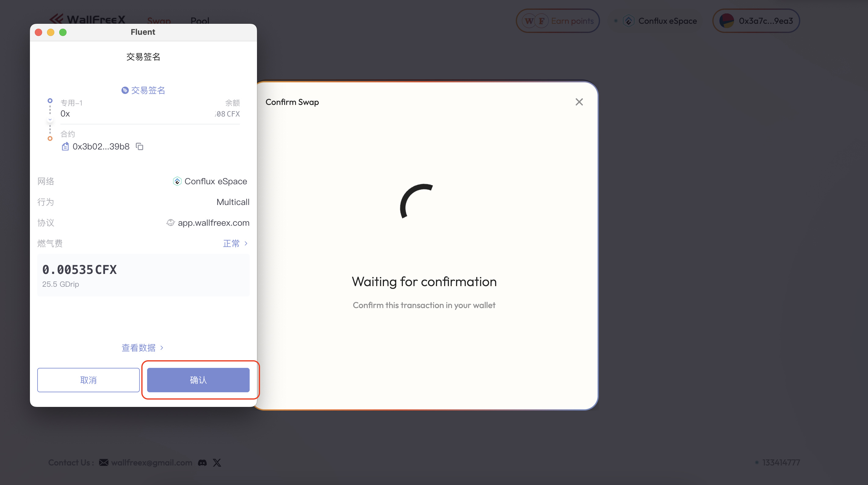
Task: Click the contract document icon
Action: coord(65,146)
